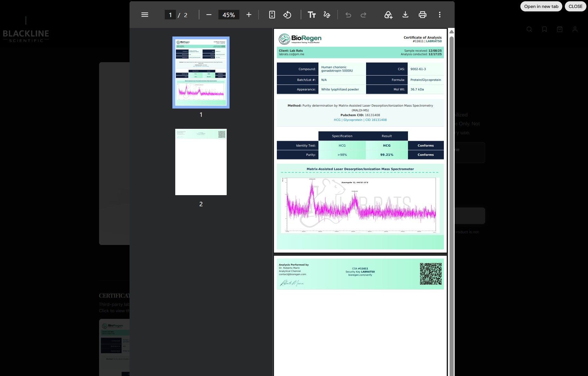Open the PDF viewer more actions menu

pyautogui.click(x=440, y=15)
